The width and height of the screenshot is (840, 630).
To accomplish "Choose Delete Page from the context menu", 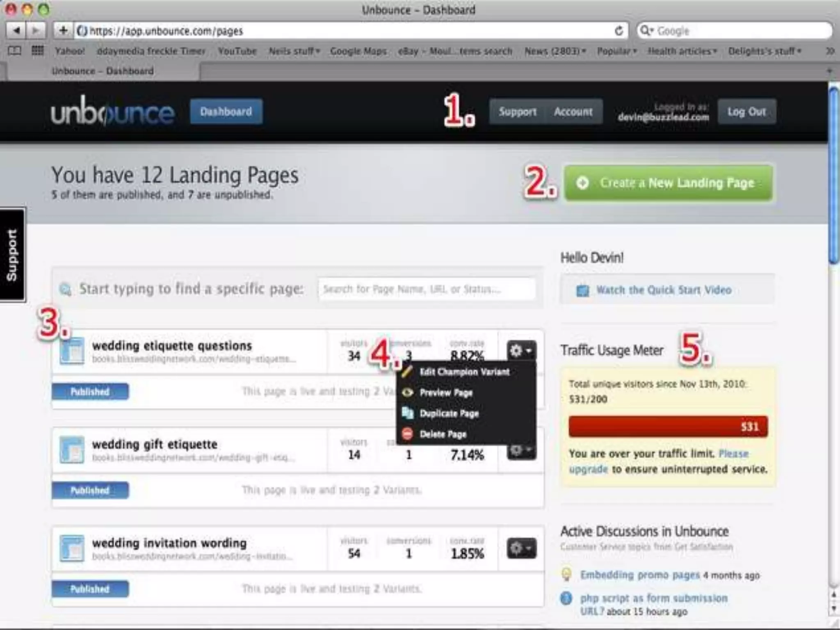I will pyautogui.click(x=443, y=434).
